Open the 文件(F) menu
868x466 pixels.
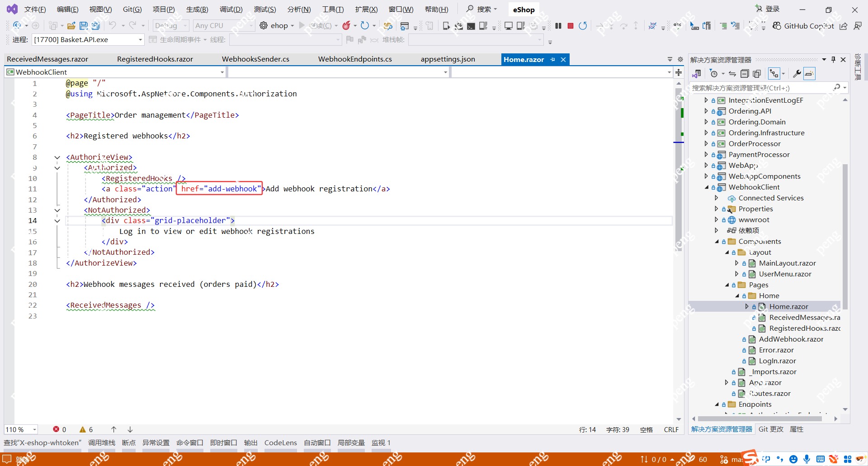[x=35, y=10]
